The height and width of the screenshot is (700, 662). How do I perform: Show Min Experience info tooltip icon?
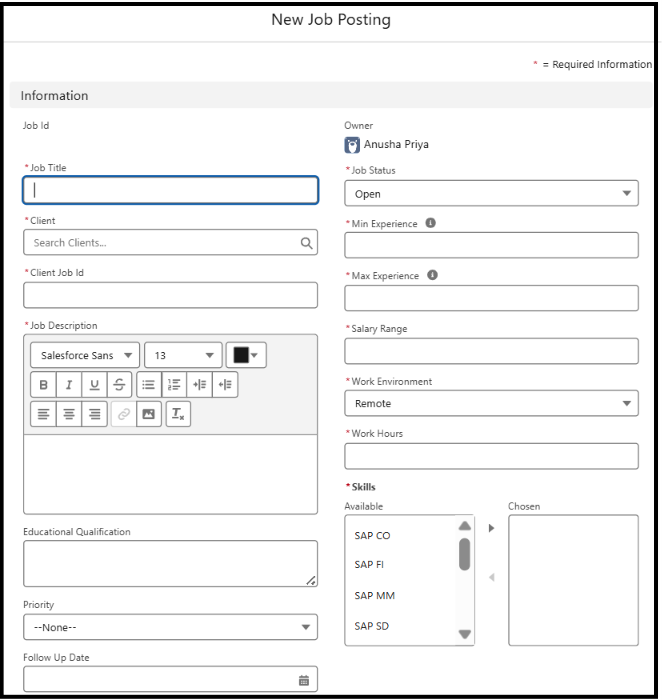coord(430,223)
